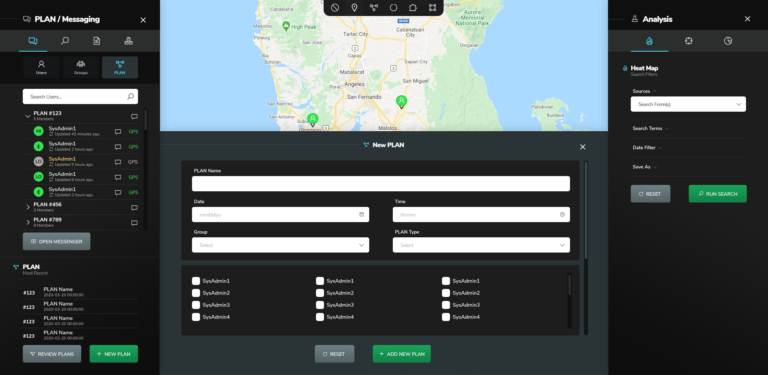Open the PLAN Type select dropdown

tap(481, 245)
